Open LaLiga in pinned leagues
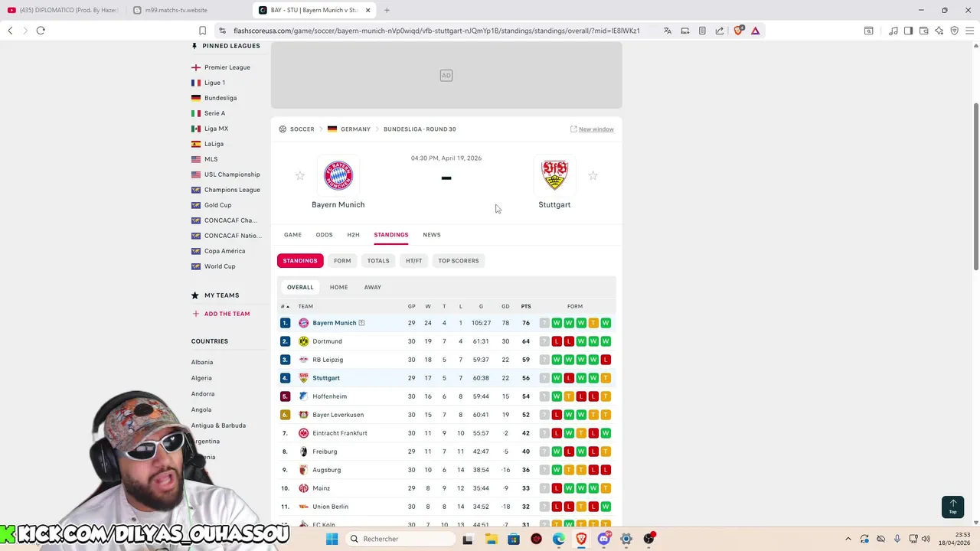 tap(214, 144)
